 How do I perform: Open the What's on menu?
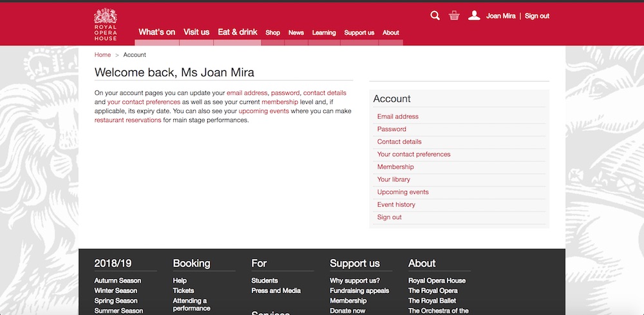tap(157, 32)
